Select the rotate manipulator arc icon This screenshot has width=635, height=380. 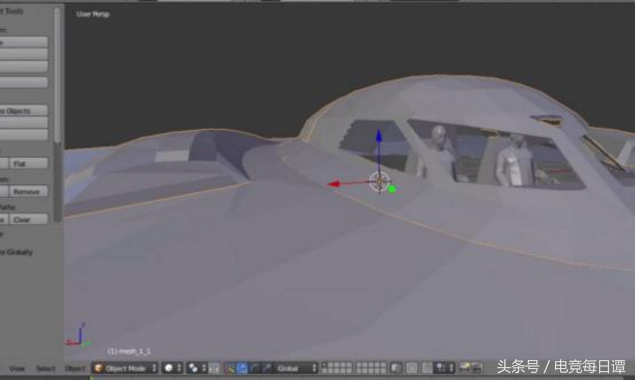(254, 368)
